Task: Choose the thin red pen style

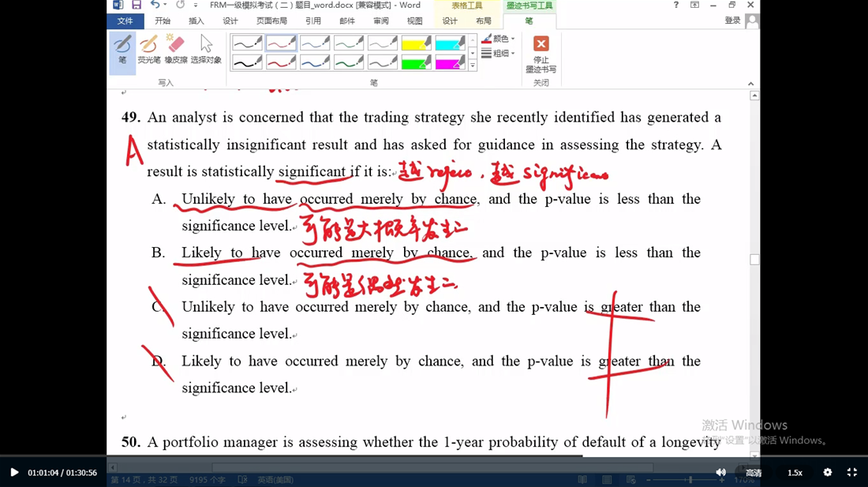Action: point(281,43)
